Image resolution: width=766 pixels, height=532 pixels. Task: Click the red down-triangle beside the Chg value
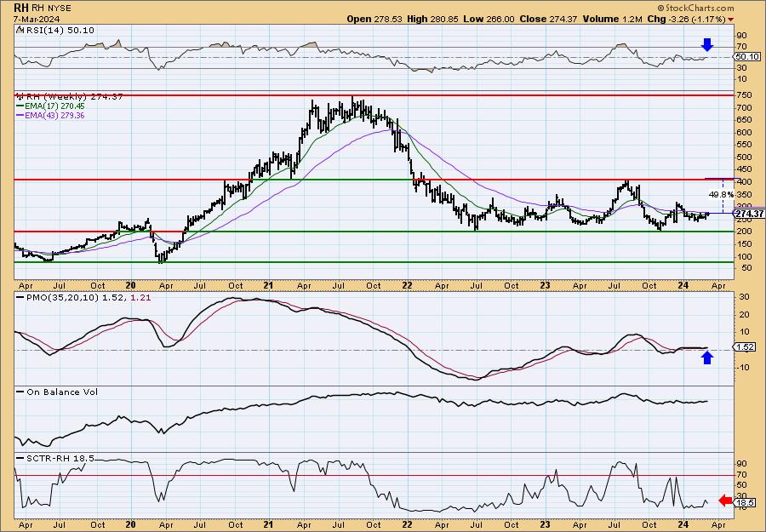click(730, 20)
